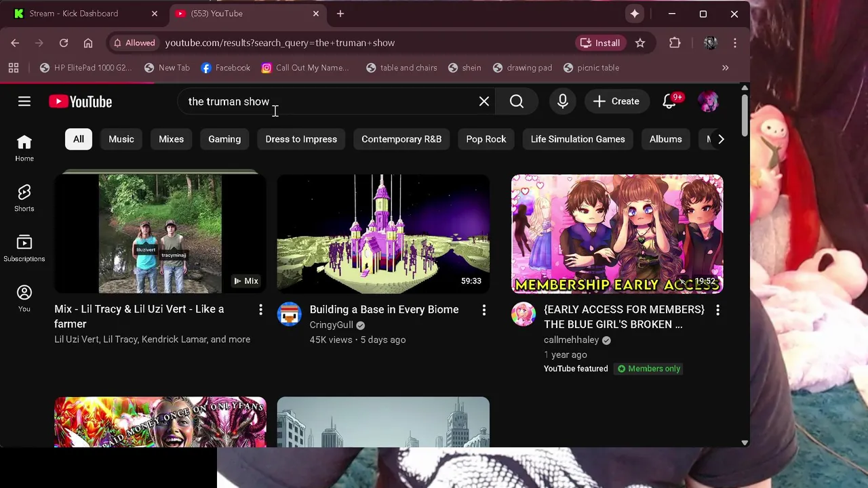868x488 pixels.
Task: Select Contemporary R&B chip
Action: click(x=401, y=139)
